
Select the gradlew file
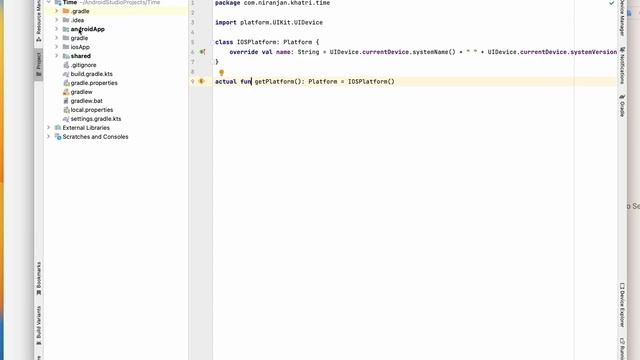(81, 92)
